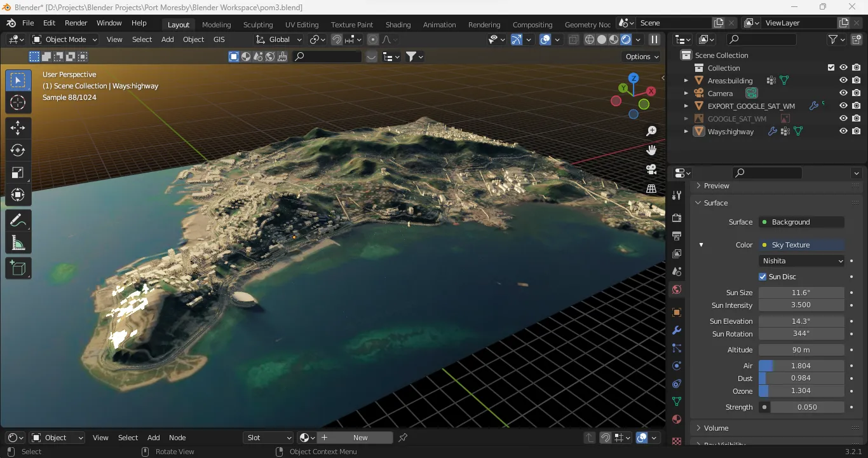This screenshot has width=868, height=458.
Task: Switch viewport to Rendered shading
Action: pyautogui.click(x=626, y=39)
